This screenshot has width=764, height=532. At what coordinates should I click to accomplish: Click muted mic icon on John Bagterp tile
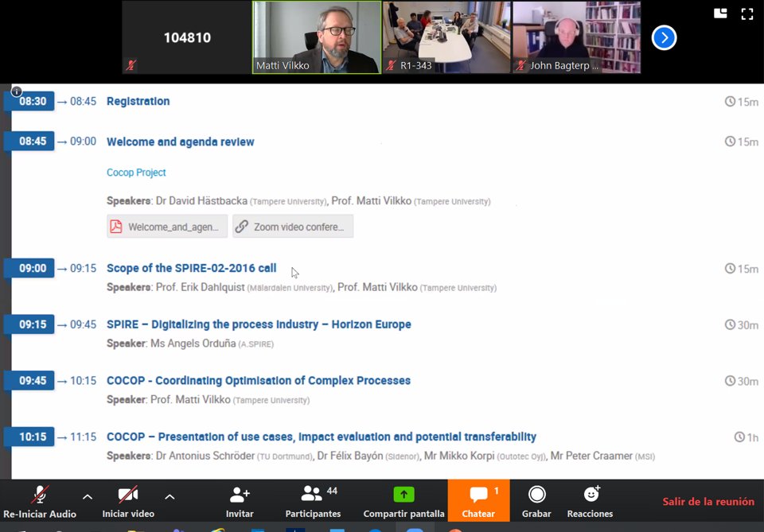click(x=520, y=65)
